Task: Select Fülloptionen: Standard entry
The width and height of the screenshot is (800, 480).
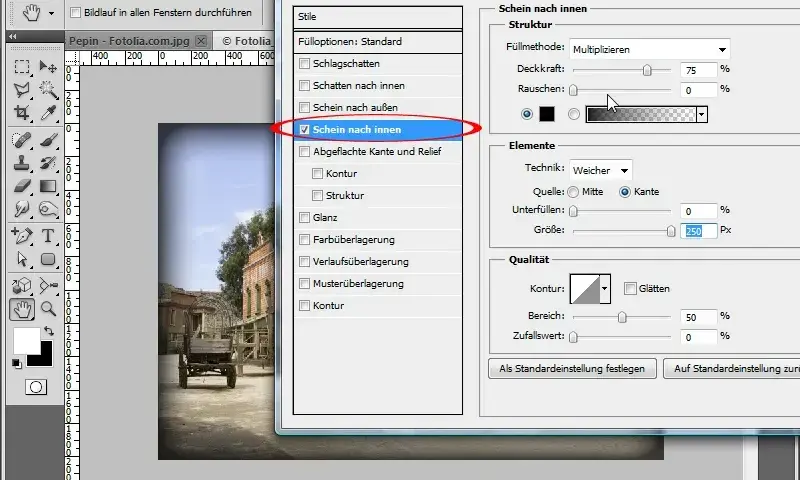Action: click(x=378, y=42)
